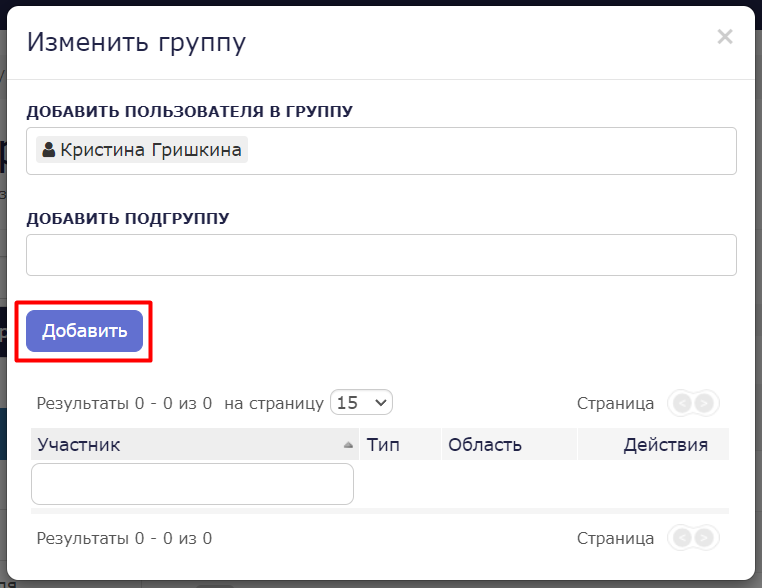This screenshot has width=762, height=588.
Task: Go to previous page in top pager
Action: (x=683, y=403)
